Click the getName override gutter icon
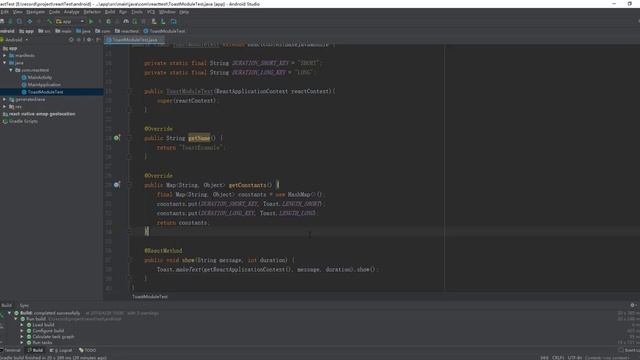Image resolution: width=640 pixels, height=360 pixels. 117,138
